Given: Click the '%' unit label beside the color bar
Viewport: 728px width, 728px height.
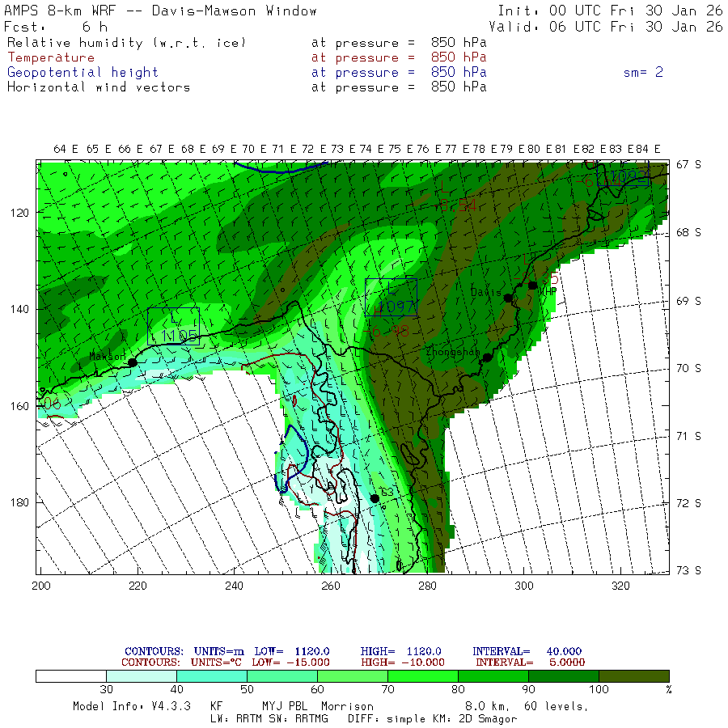Looking at the screenshot, I should [x=669, y=690].
